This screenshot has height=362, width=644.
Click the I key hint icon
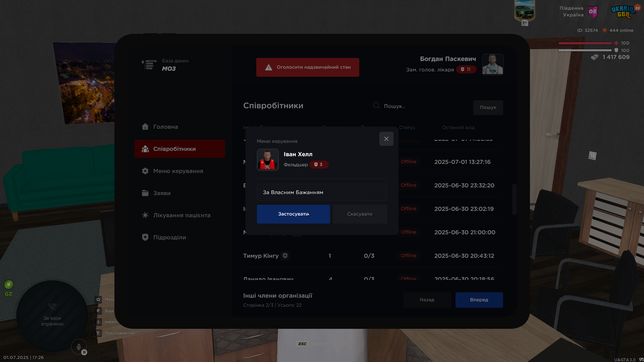[99, 322]
